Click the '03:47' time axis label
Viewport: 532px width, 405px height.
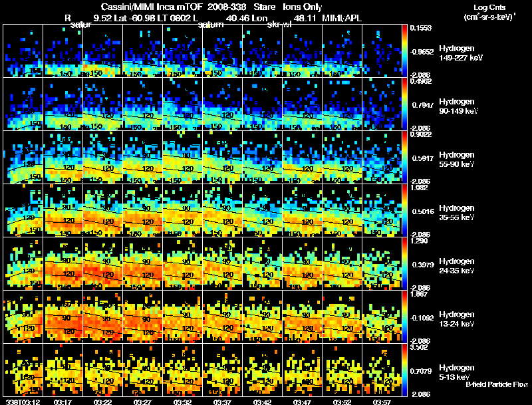(x=302, y=402)
